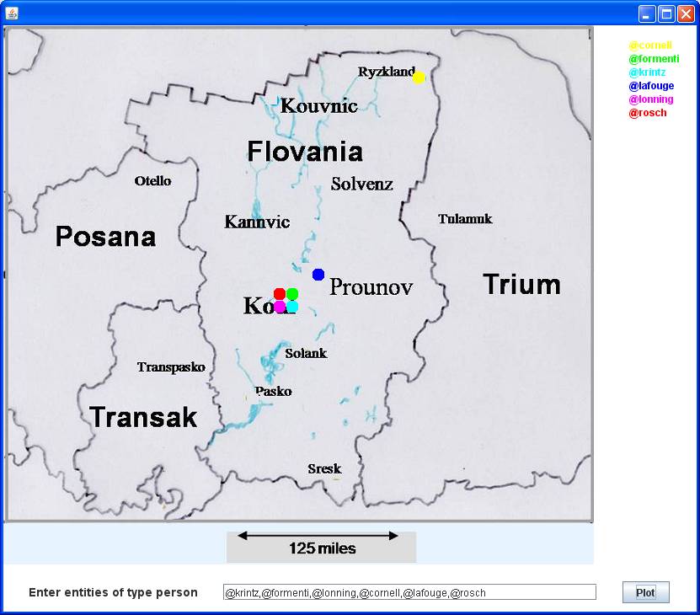The height and width of the screenshot is (615, 700).
Task: Select @formenti in the legend
Action: click(x=654, y=59)
